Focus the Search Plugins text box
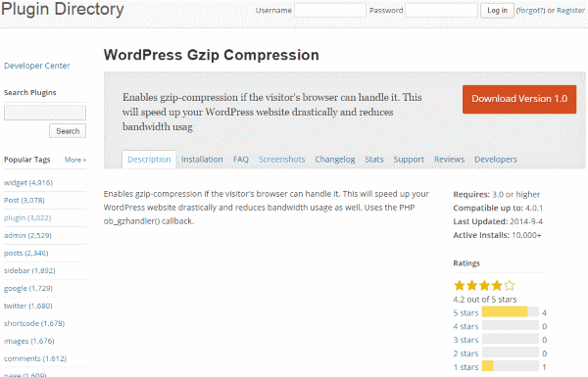The width and height of the screenshot is (588, 377). [45, 113]
